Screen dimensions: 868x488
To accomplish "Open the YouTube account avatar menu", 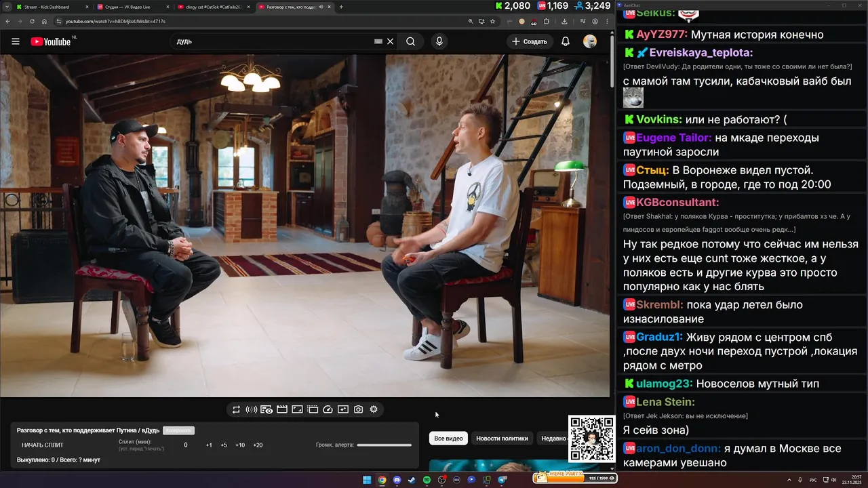I will pyautogui.click(x=590, y=41).
